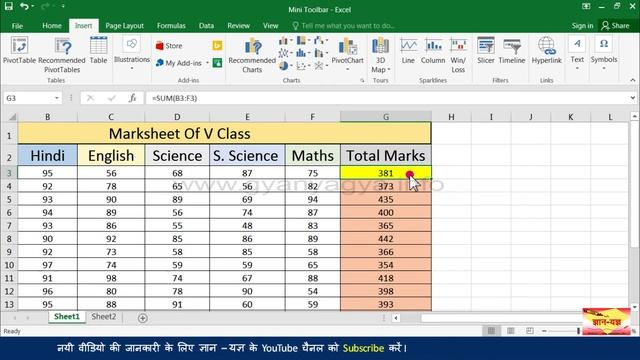Switch to Page Layout view in status bar
Viewport: 640px width, 360px height.
coord(510,331)
